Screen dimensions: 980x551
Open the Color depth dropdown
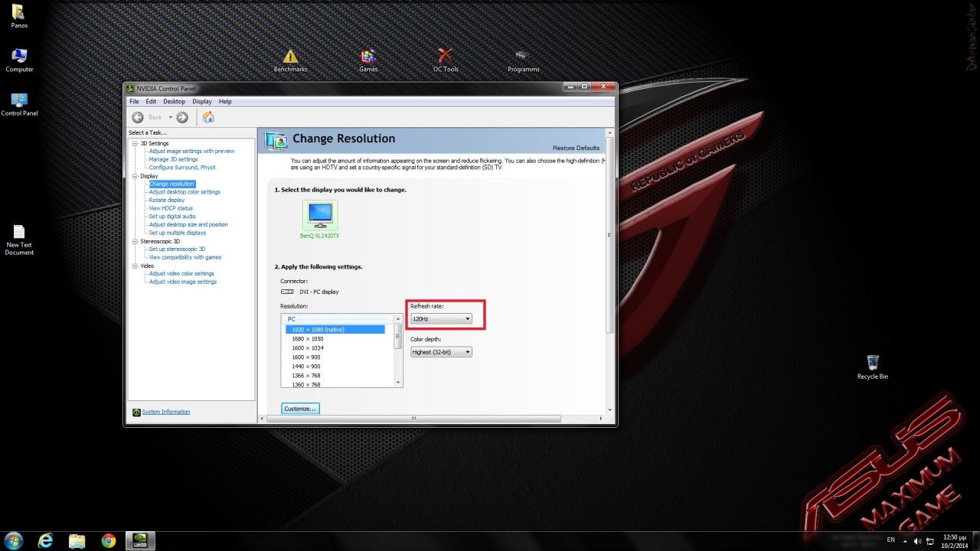tap(441, 352)
